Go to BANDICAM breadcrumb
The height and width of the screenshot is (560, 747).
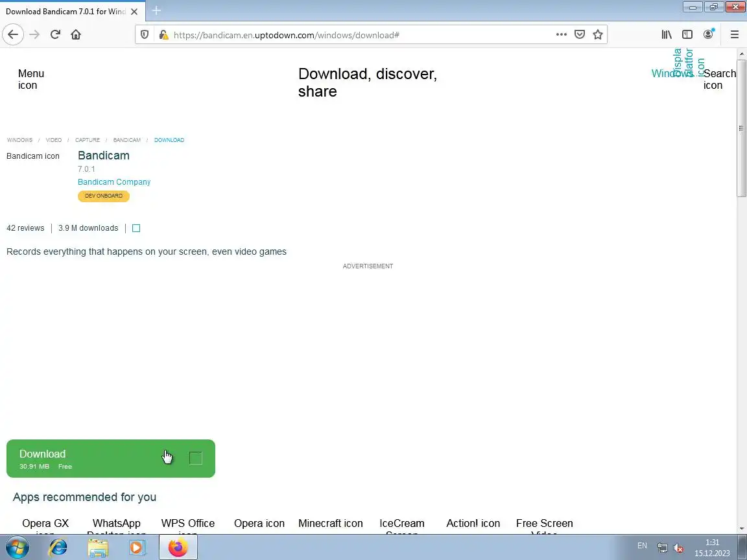(126, 140)
